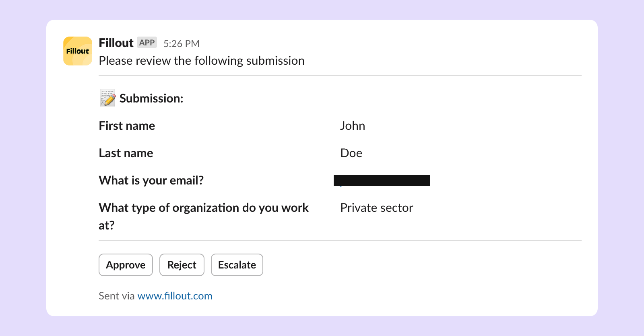The width and height of the screenshot is (644, 336).
Task: Open the www.fillout.com link
Action: (175, 296)
